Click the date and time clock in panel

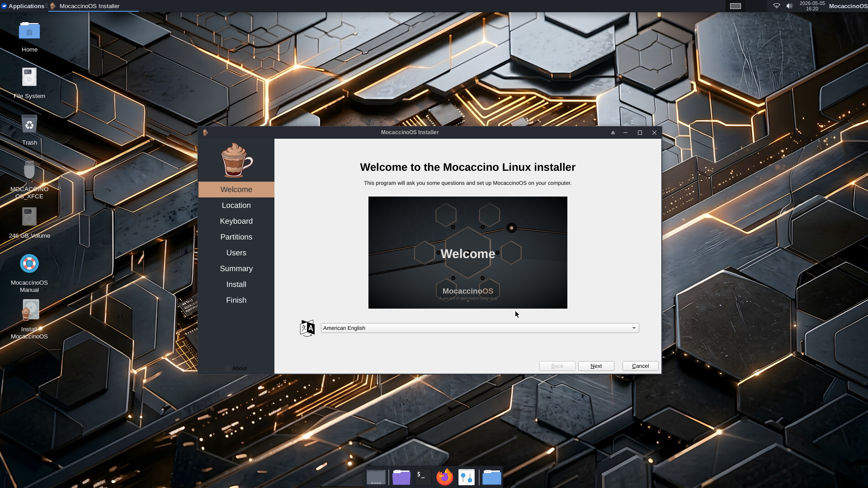(x=812, y=6)
